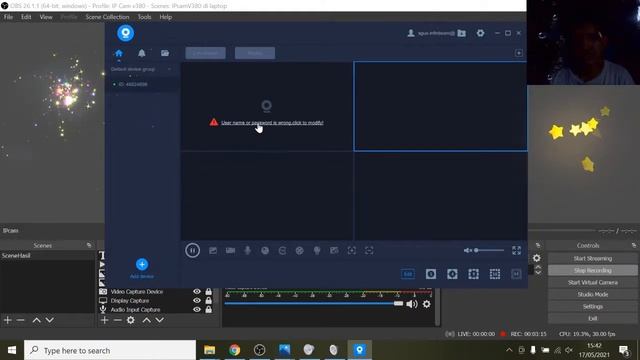Image resolution: width=640 pixels, height=360 pixels.
Task: Open the first tab button in camera app
Action: point(205,53)
